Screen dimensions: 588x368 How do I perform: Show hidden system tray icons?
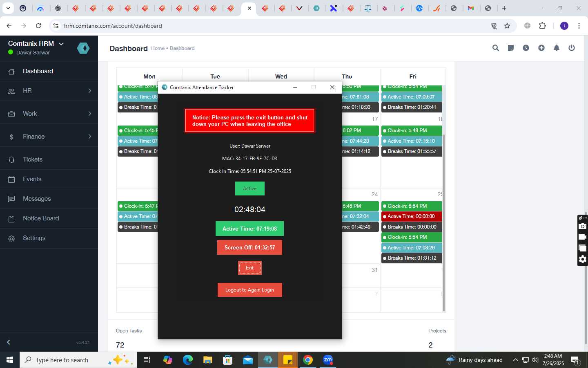[x=515, y=360]
